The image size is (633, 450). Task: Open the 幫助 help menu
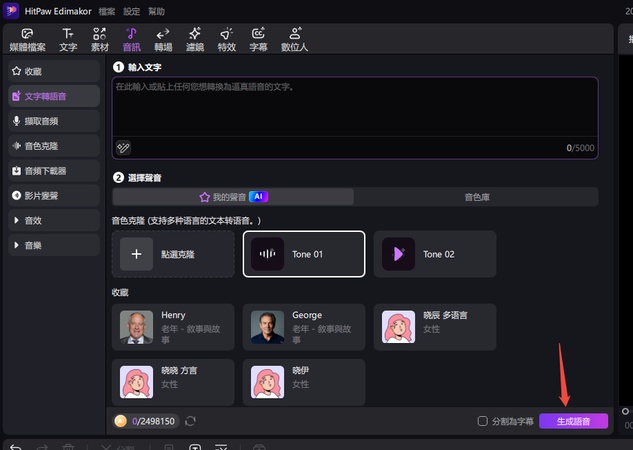click(x=156, y=11)
